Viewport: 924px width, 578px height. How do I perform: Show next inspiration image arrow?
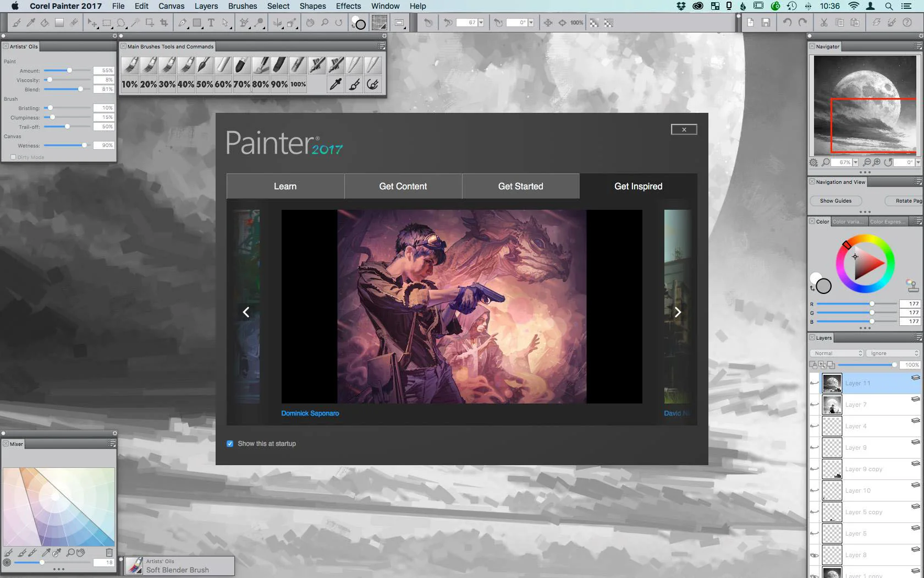[678, 312]
